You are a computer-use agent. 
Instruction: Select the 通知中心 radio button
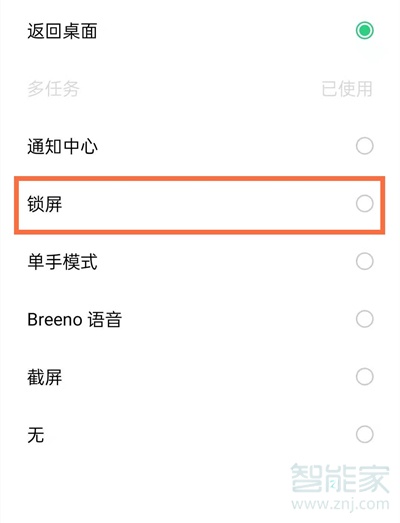pos(364,146)
